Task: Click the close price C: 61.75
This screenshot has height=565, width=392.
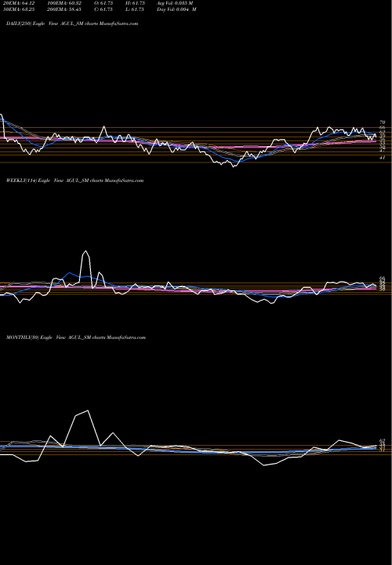Action: [103, 9]
